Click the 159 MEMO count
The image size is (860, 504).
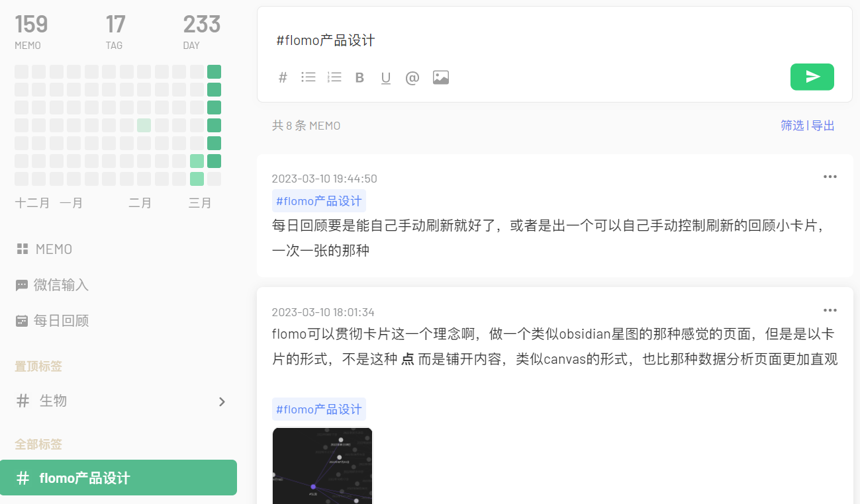(x=31, y=31)
